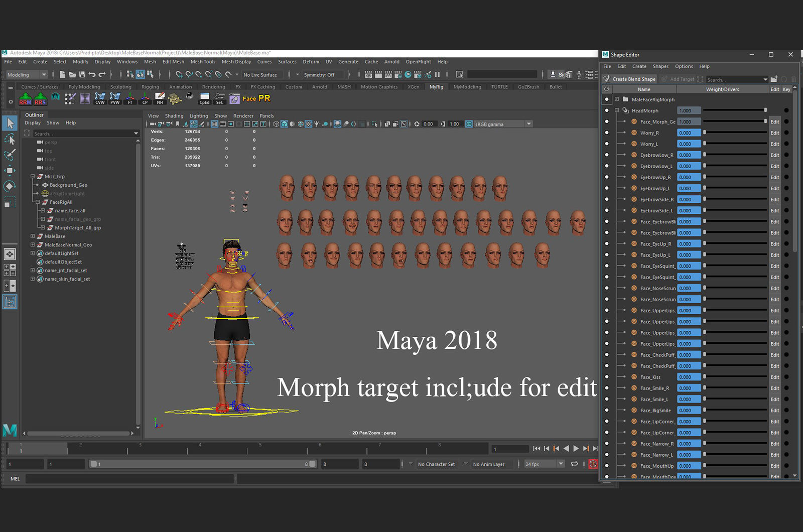
Task: Open the CVW shelf tool
Action: (100, 98)
